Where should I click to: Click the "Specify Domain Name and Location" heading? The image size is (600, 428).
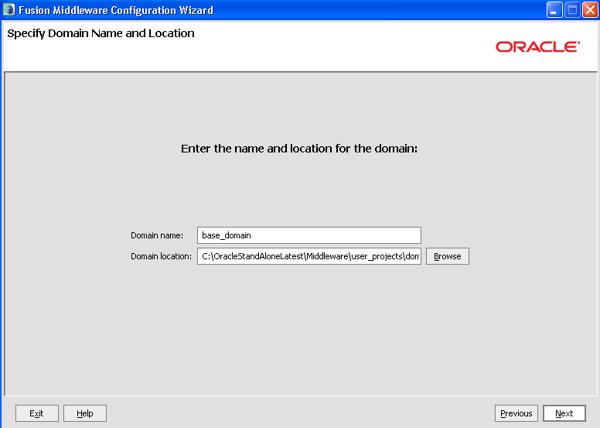pos(100,33)
